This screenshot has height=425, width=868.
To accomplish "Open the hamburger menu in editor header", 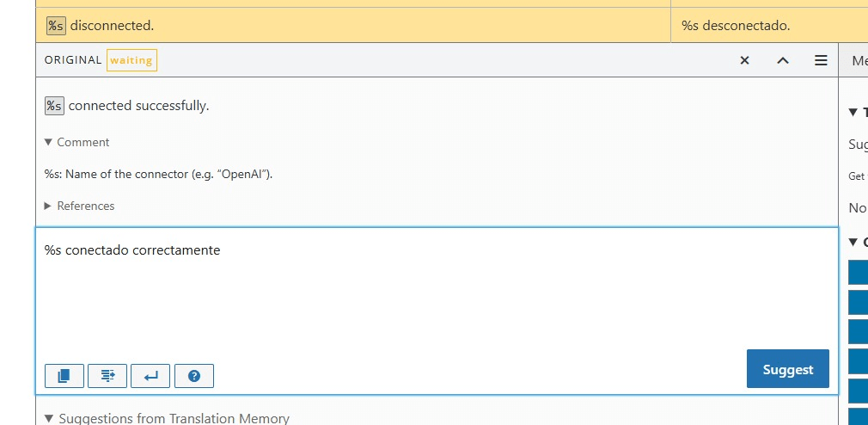I will [x=821, y=60].
